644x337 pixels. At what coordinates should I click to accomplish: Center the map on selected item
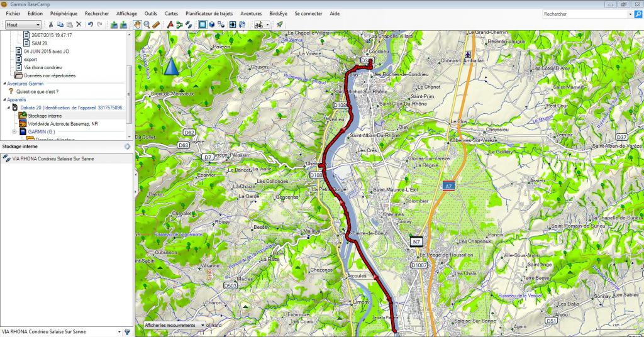233,25
